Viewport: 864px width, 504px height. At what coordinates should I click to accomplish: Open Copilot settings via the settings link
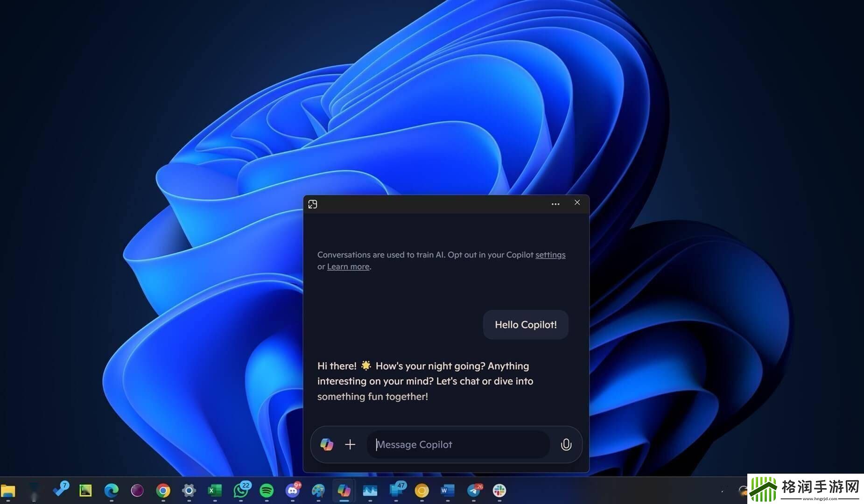[550, 255]
